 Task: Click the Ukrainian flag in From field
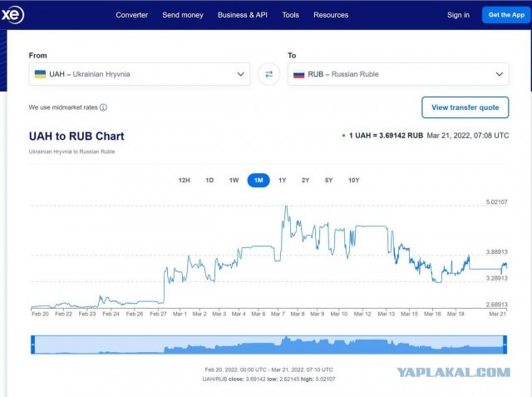pos(40,74)
